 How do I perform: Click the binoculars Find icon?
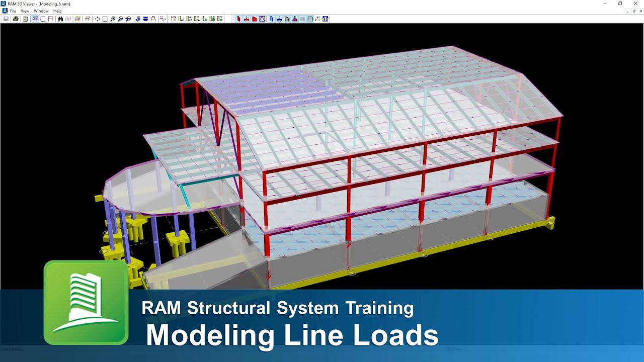point(60,19)
